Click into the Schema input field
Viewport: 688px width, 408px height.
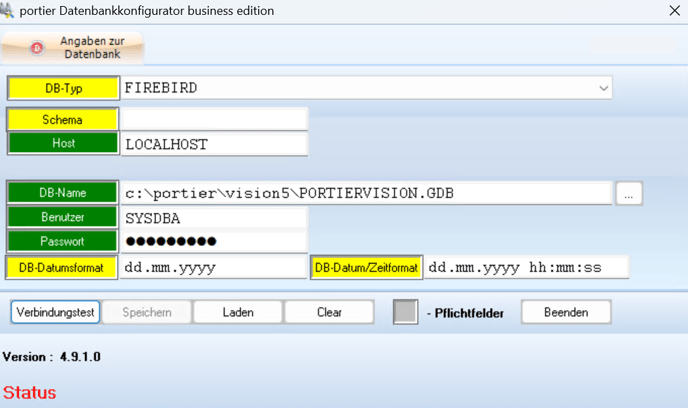tap(214, 119)
